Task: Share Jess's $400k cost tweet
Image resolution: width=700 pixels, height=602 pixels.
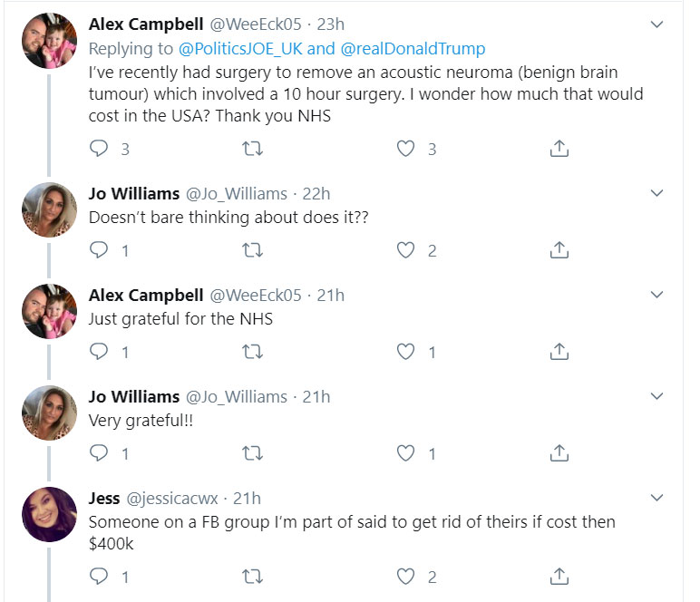Action: (559, 576)
